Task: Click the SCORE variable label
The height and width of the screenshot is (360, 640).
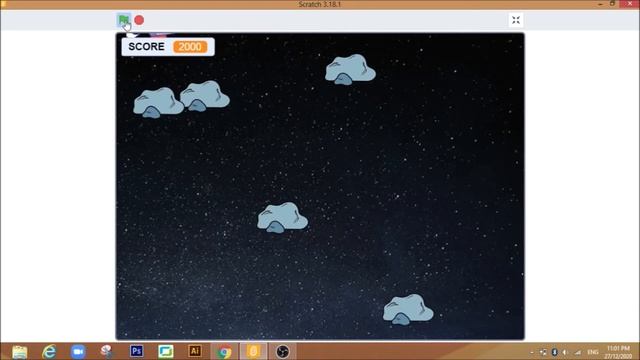Action: coord(147,47)
